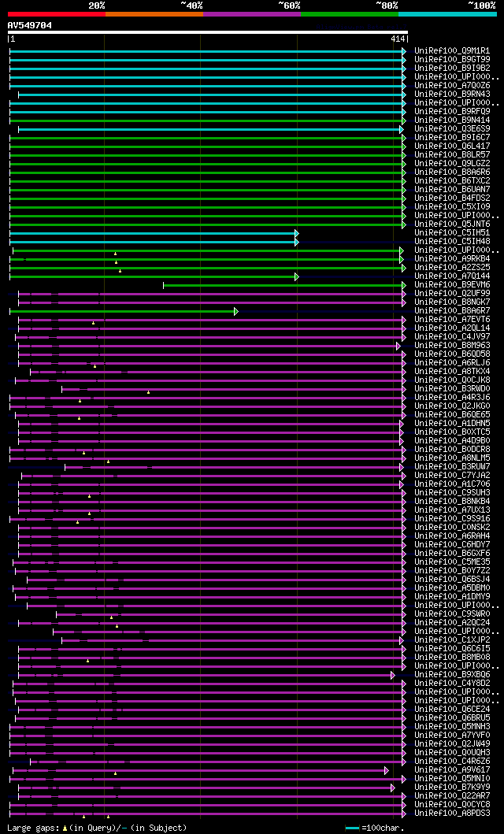The height and width of the screenshot is (834, 504).
Task: Open hit UniRef100_B9RFQ9
Action: coord(453,111)
